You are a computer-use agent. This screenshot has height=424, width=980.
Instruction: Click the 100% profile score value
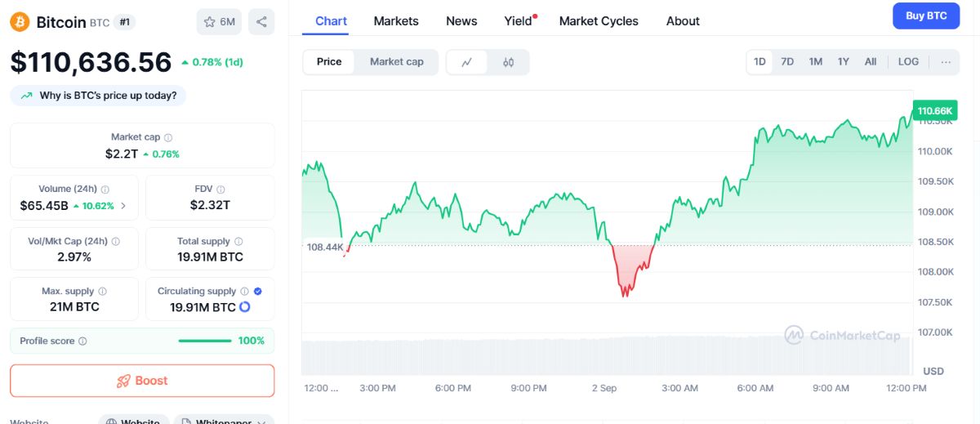coord(252,341)
